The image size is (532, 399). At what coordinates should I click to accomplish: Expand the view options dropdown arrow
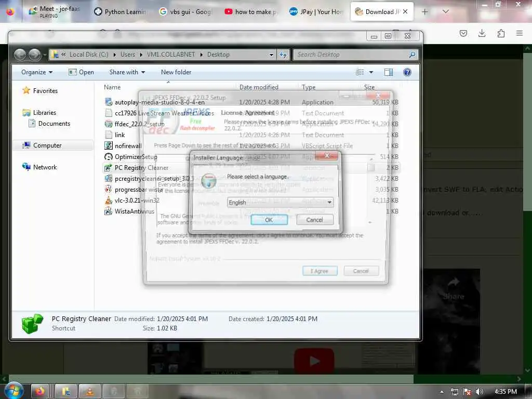click(371, 72)
